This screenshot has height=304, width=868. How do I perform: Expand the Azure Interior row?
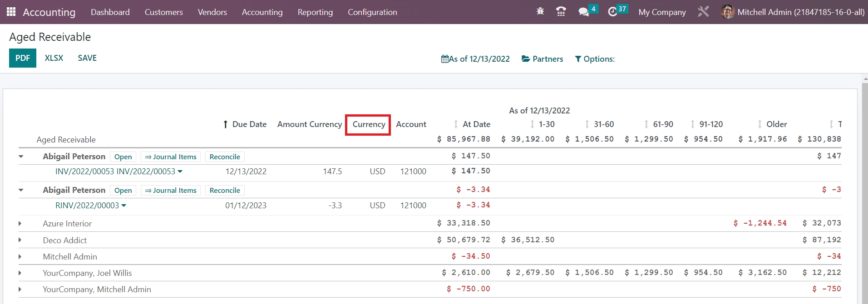(x=20, y=224)
